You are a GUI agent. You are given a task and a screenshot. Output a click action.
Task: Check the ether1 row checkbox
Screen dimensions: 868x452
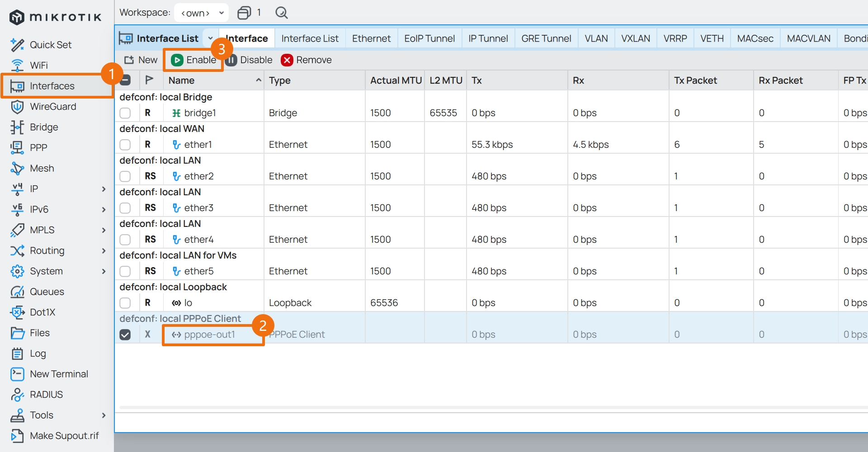click(125, 145)
